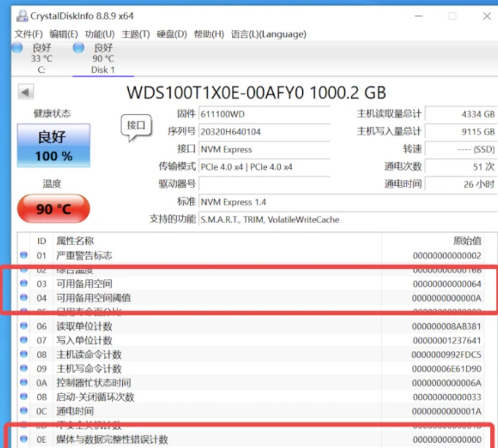The image size is (498, 448).
Task: Click the status dot of row 0C
Action: (24, 410)
